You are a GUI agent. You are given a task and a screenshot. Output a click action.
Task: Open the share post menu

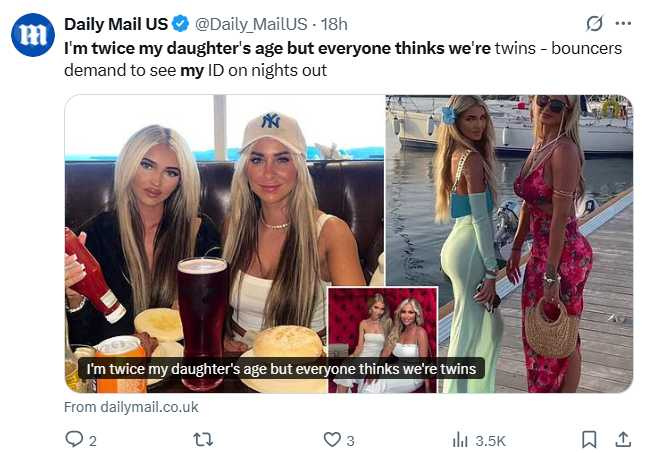pos(623,439)
